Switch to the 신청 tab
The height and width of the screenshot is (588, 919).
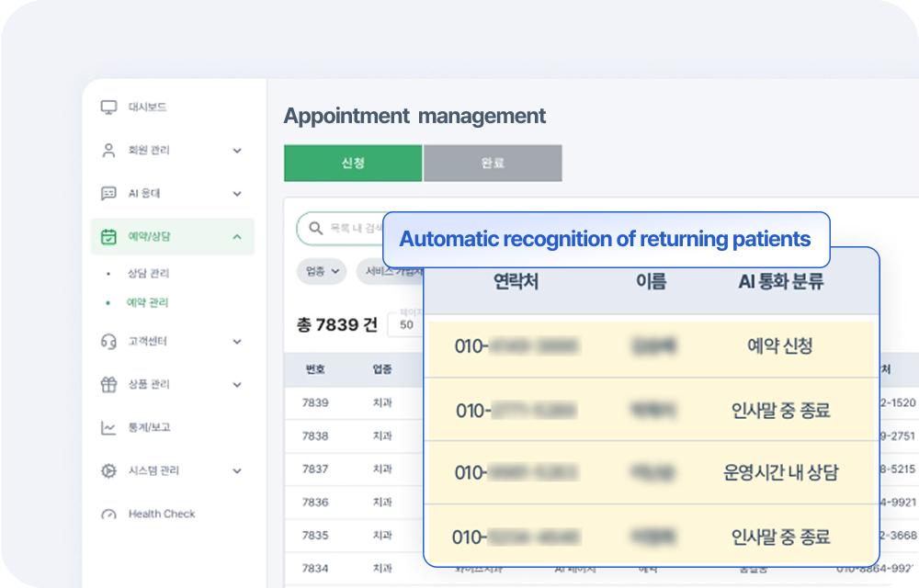(x=353, y=164)
